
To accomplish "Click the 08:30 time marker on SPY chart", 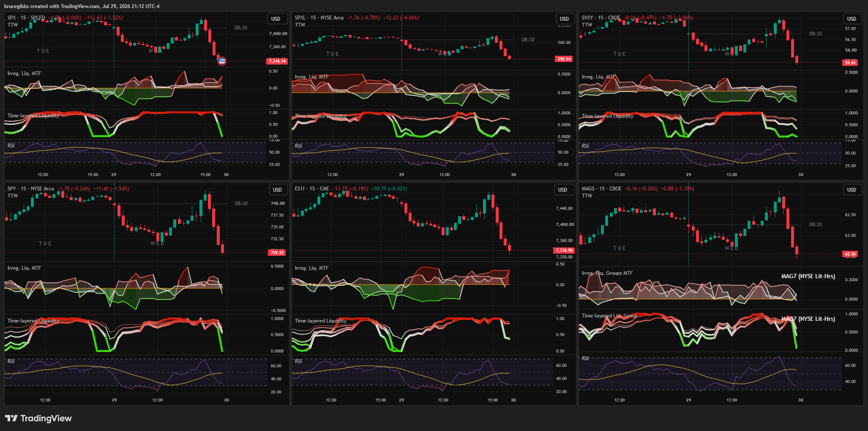I will point(241,203).
